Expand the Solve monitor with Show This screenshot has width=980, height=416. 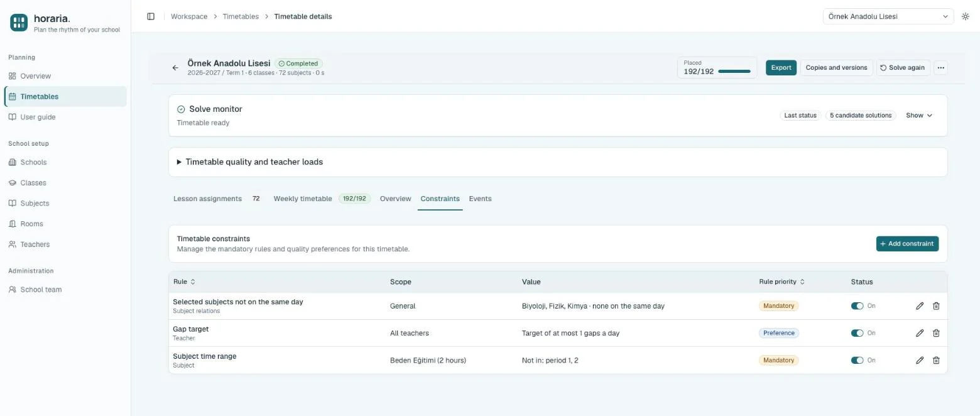coord(919,116)
